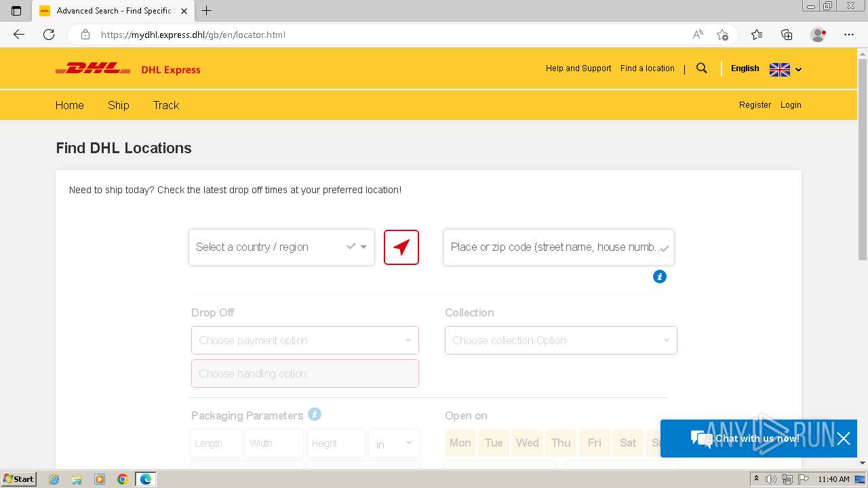Toggle Mon in Open on days

click(460, 443)
